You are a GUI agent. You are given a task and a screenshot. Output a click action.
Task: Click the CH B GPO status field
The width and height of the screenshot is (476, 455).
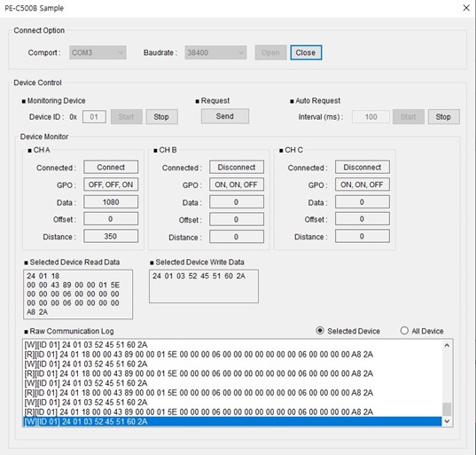[237, 184]
